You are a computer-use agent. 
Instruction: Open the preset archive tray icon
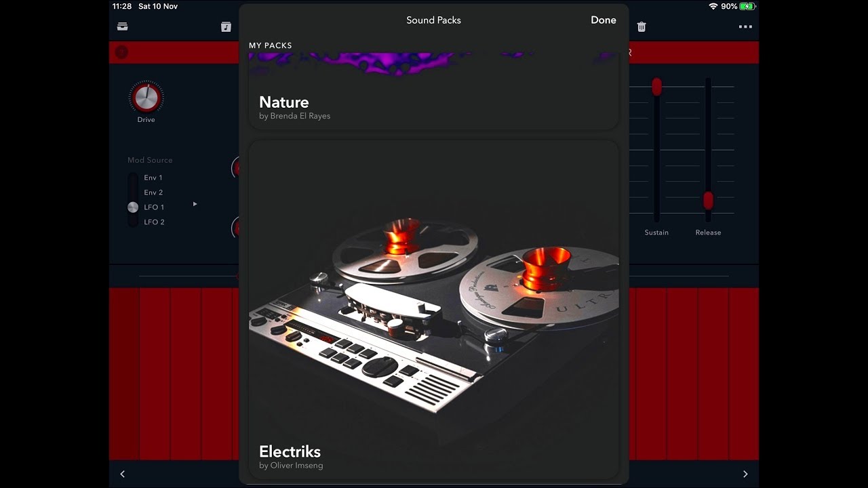tap(122, 26)
